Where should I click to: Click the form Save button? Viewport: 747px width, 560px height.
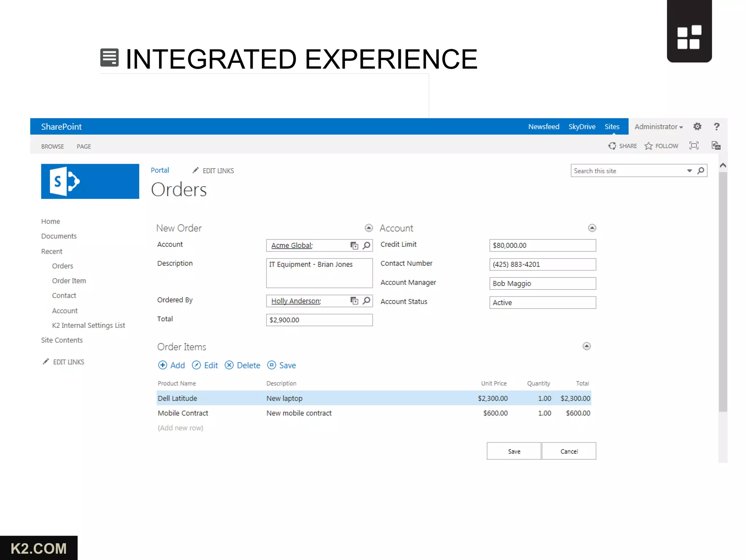[x=514, y=451]
